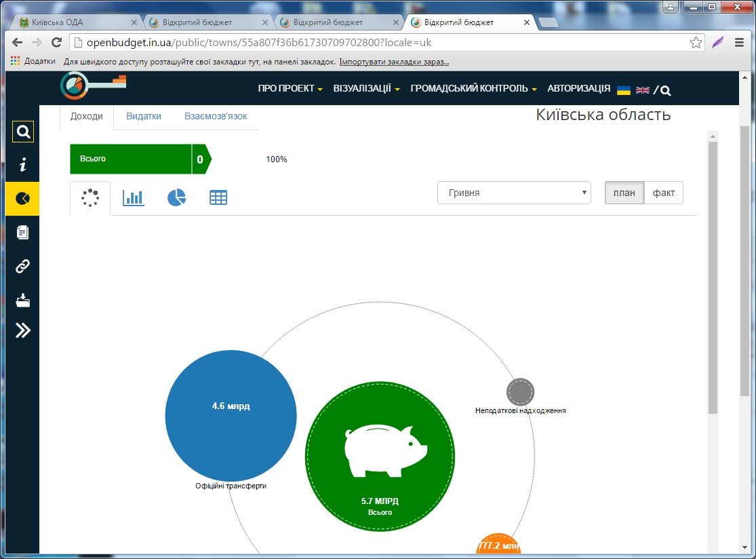Expand sidebar with double chevron icon

tap(22, 330)
